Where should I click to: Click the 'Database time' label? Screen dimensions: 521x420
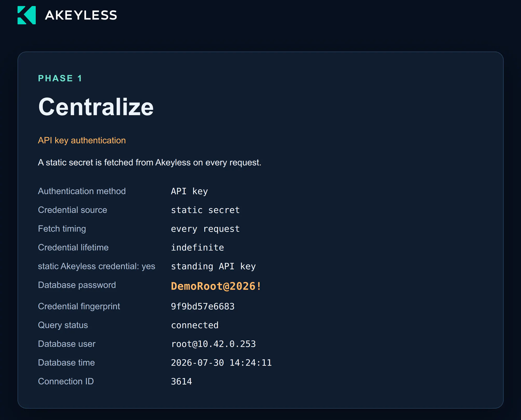(66, 363)
